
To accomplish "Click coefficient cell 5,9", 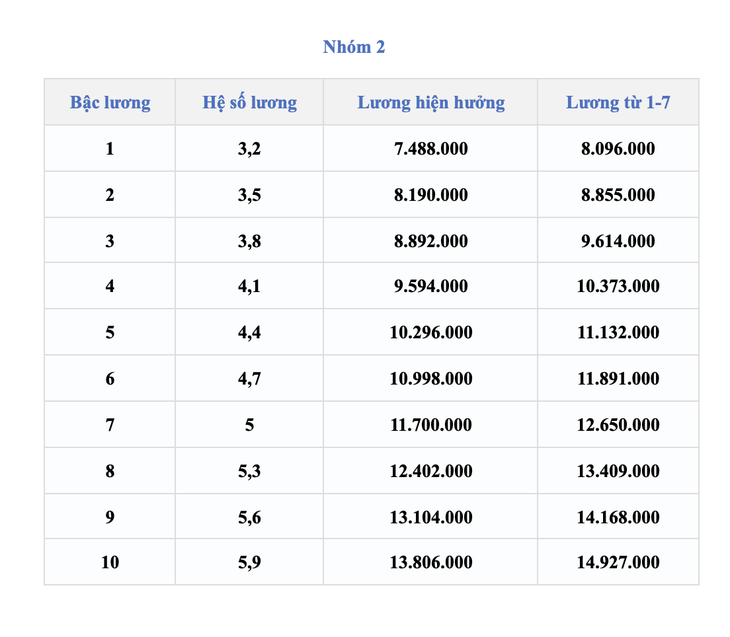I will tap(249, 562).
